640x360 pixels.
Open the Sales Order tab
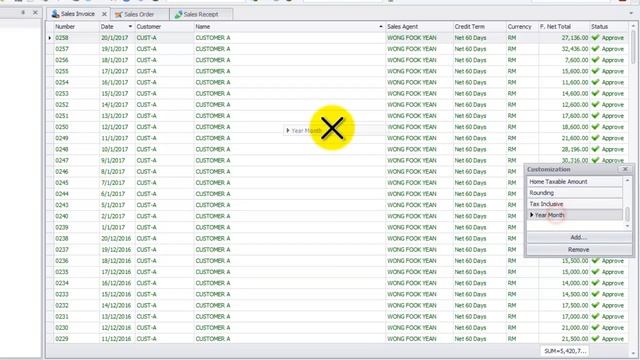(x=139, y=14)
